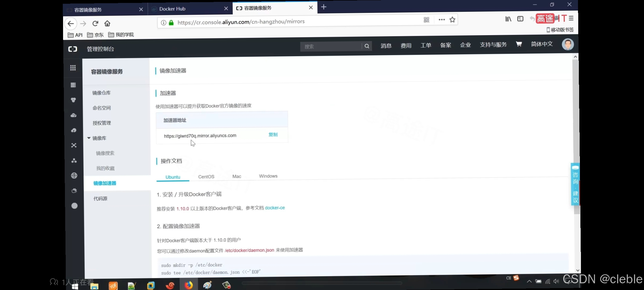The width and height of the screenshot is (644, 290).
Task: Show site information icon in address bar
Action: click(x=163, y=23)
